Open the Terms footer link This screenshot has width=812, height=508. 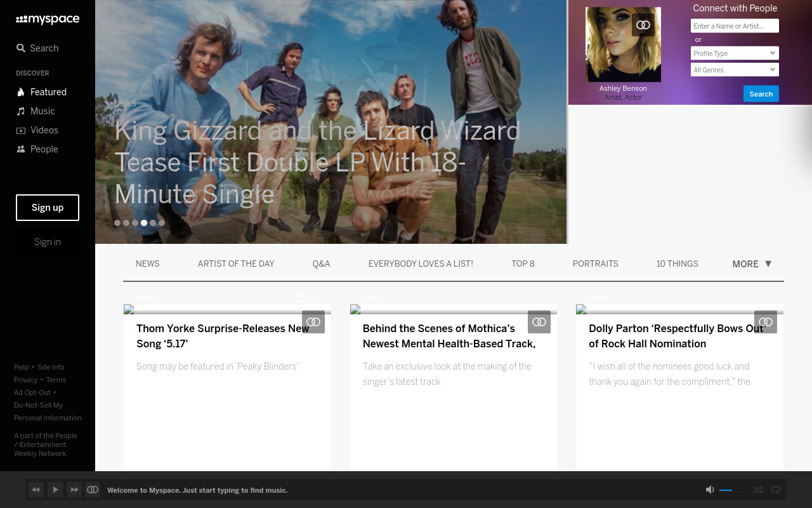[x=56, y=380]
